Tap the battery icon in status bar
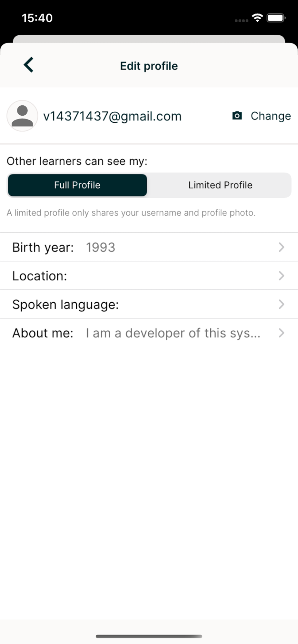 [276, 18]
